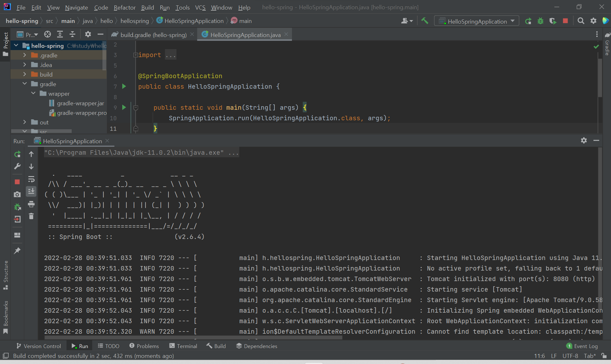The height and width of the screenshot is (364, 611).
Task: Click wrench icon in Run panel
Action: 17,166
